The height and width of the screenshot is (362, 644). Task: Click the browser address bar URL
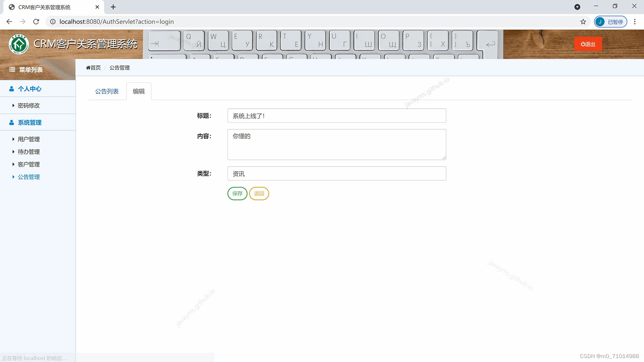tap(116, 22)
